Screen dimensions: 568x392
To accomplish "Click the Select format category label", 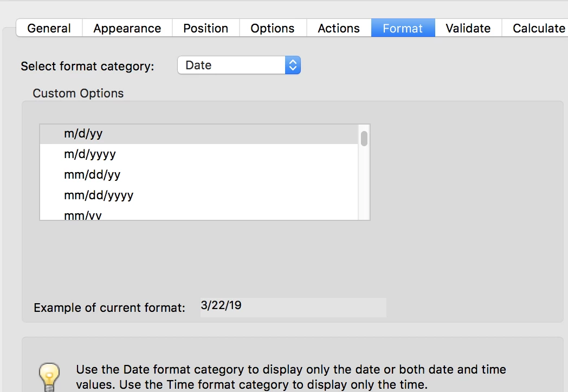I will [x=87, y=67].
